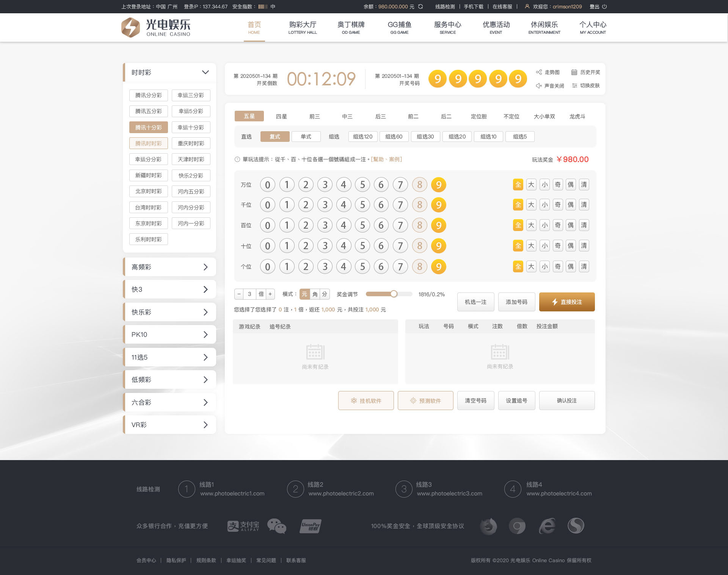
Task: Click the WeChat payment icon
Action: pos(277,526)
